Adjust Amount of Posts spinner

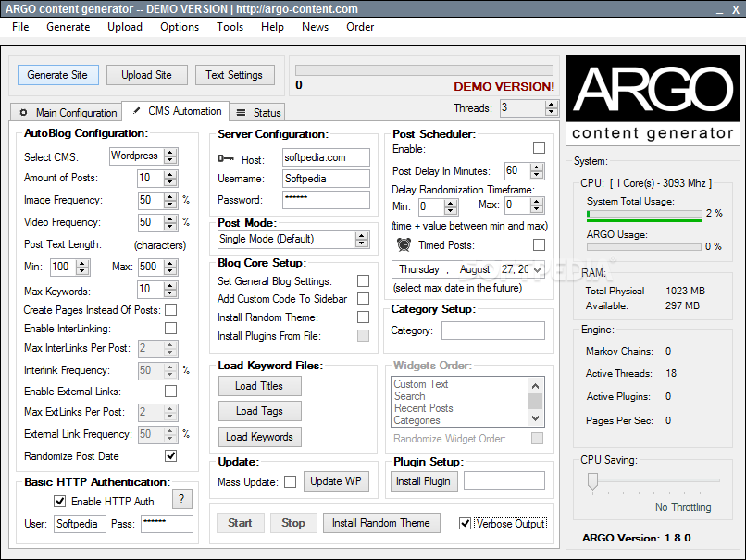[x=170, y=178]
